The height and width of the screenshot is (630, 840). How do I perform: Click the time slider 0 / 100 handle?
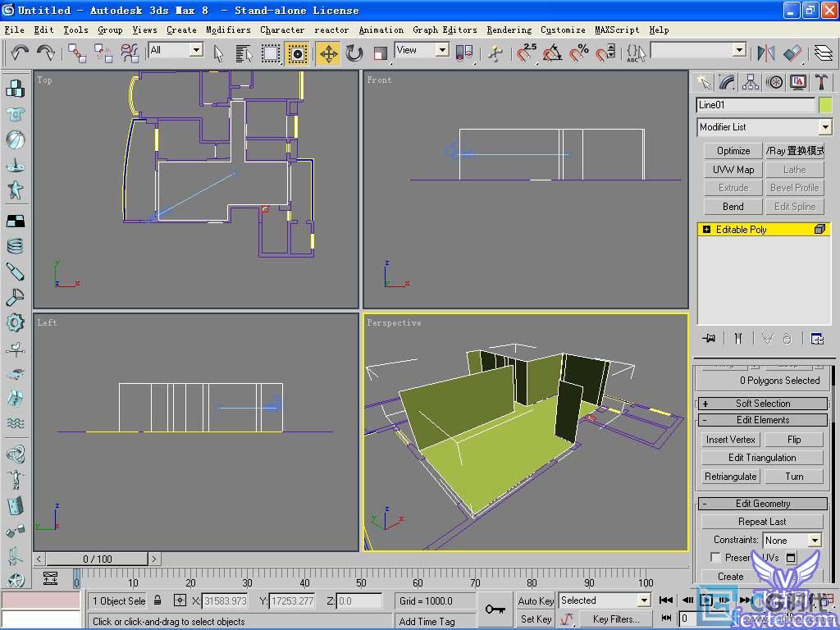coord(97,559)
